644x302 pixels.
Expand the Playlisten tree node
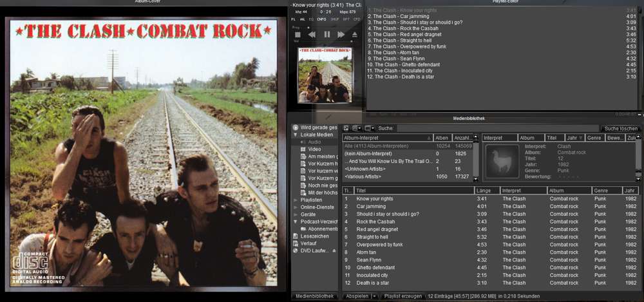point(295,200)
